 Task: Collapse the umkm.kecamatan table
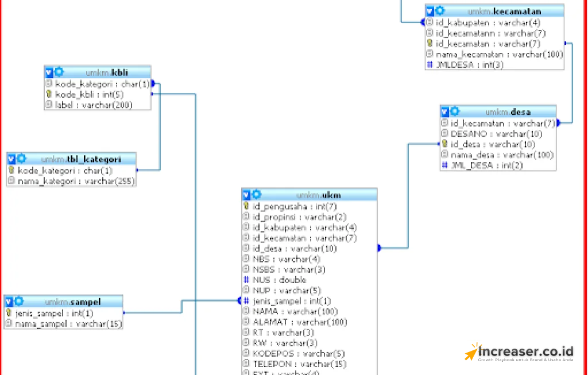tap(429, 10)
